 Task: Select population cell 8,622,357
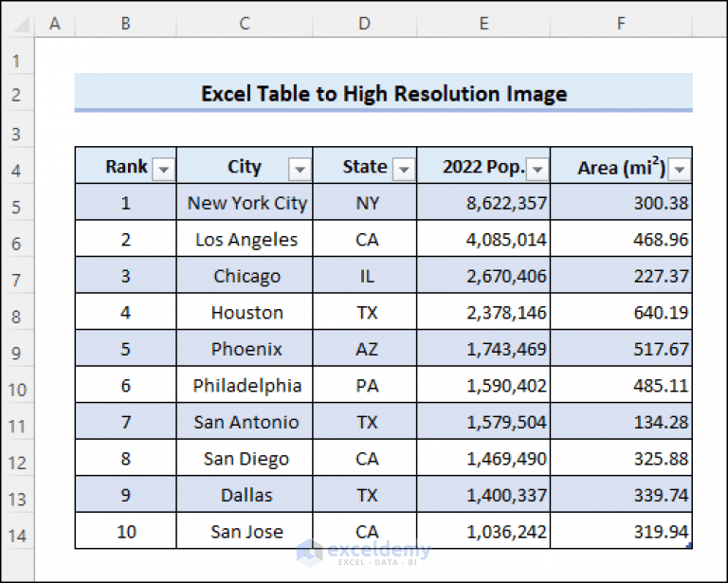click(483, 202)
